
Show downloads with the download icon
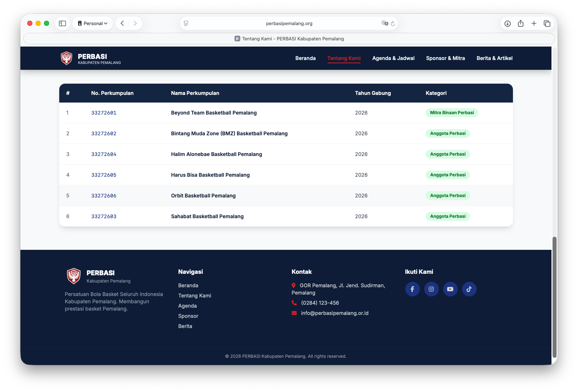tap(507, 23)
